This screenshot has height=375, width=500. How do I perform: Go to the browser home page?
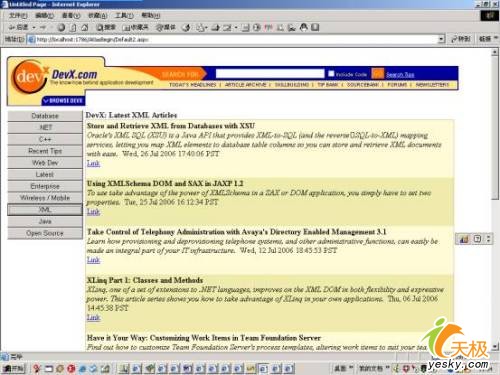(85, 27)
